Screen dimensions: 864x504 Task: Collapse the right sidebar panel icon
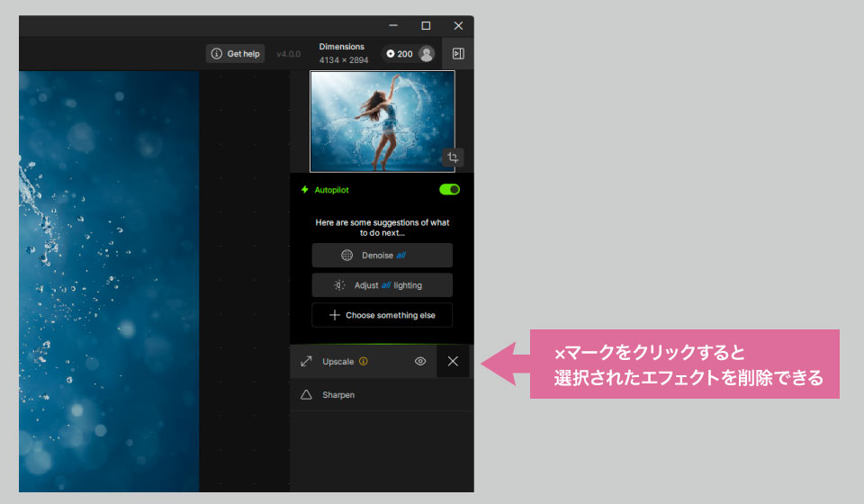tap(458, 53)
